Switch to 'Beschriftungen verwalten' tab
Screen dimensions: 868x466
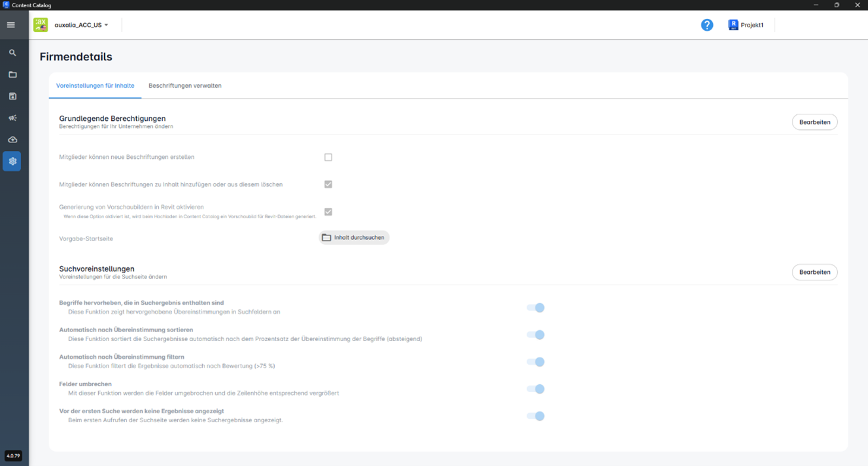[184, 86]
